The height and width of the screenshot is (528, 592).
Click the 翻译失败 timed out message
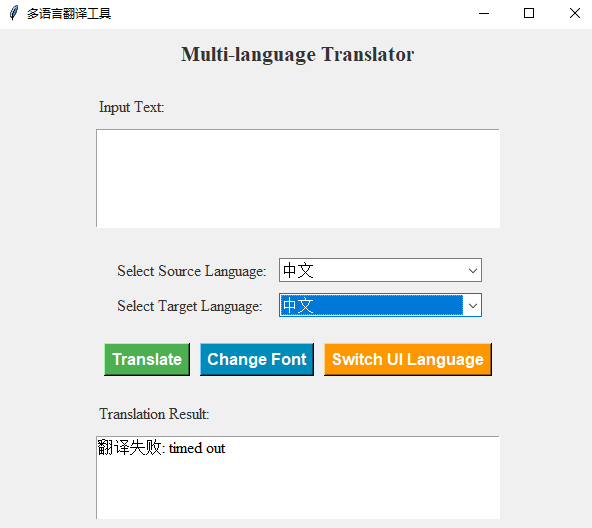coord(161,448)
